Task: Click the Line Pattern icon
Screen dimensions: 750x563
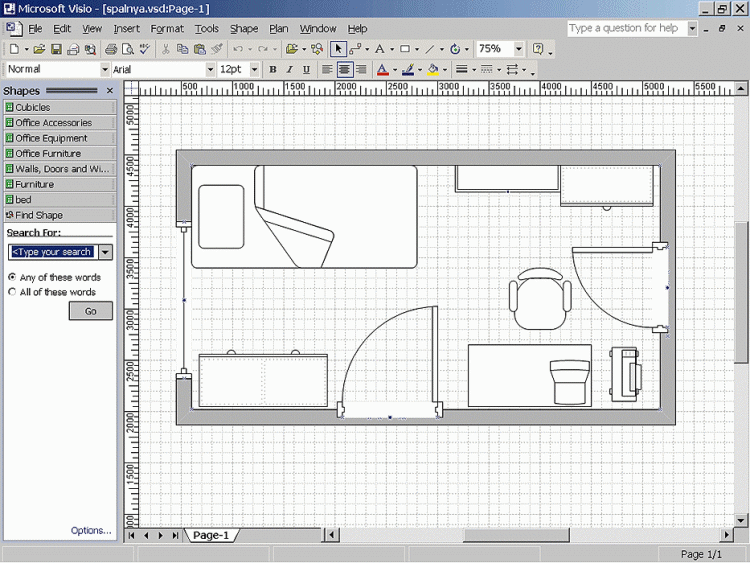Action: (486, 70)
